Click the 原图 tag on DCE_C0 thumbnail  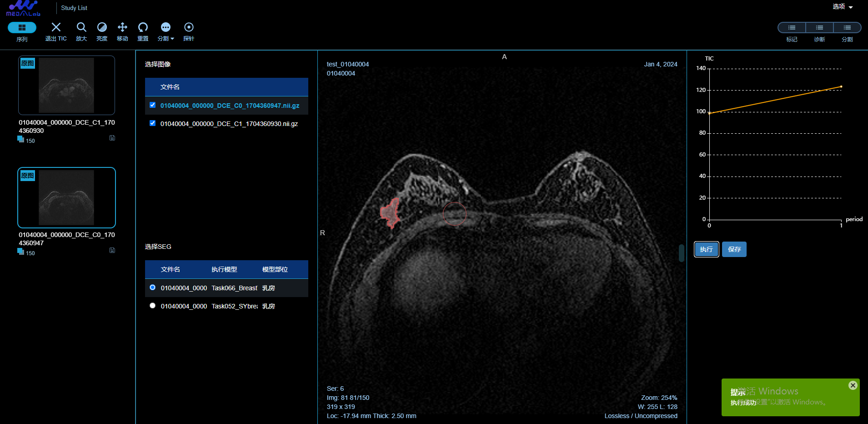click(x=28, y=176)
